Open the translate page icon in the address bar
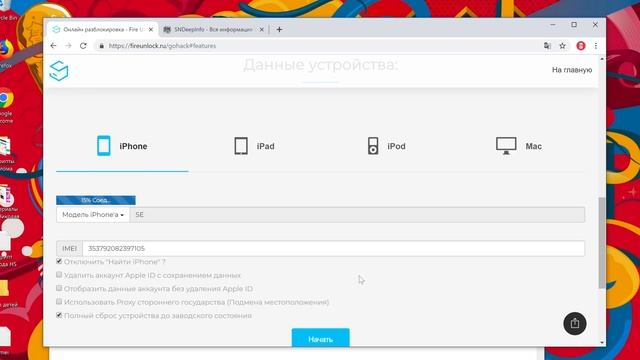Image resolution: width=640 pixels, height=360 pixels. 547,46
